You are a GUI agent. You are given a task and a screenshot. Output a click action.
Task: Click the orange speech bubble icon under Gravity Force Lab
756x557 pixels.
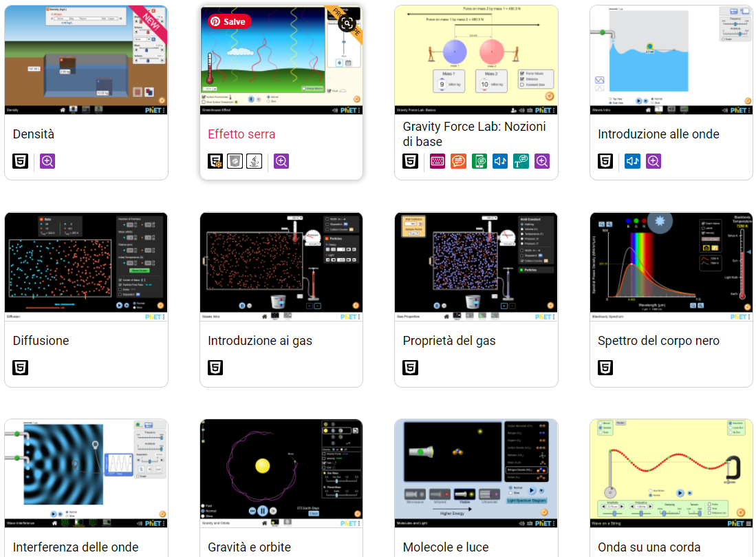pos(458,161)
